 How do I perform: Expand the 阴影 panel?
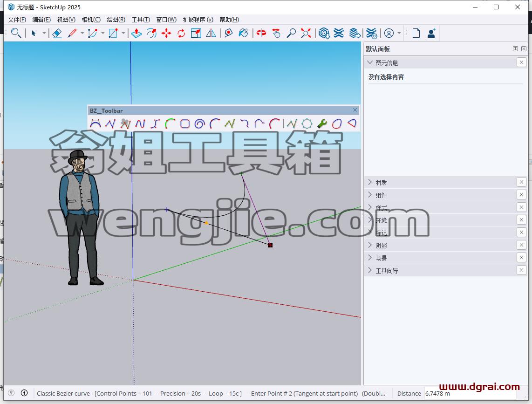click(x=370, y=245)
